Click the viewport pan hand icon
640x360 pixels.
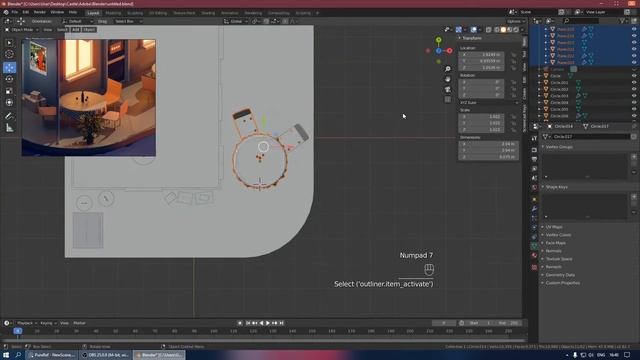coord(448,79)
